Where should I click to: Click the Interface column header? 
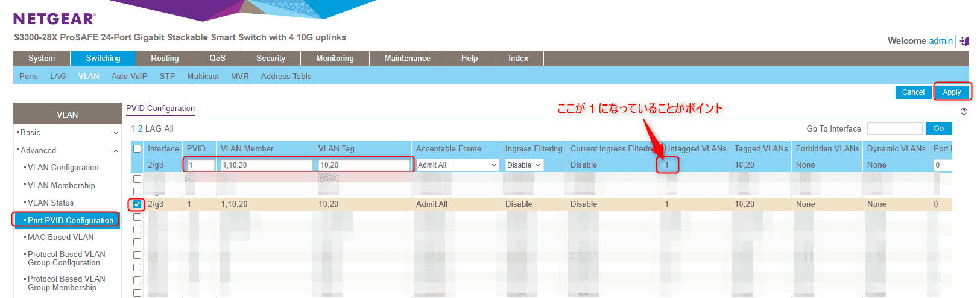click(x=163, y=149)
